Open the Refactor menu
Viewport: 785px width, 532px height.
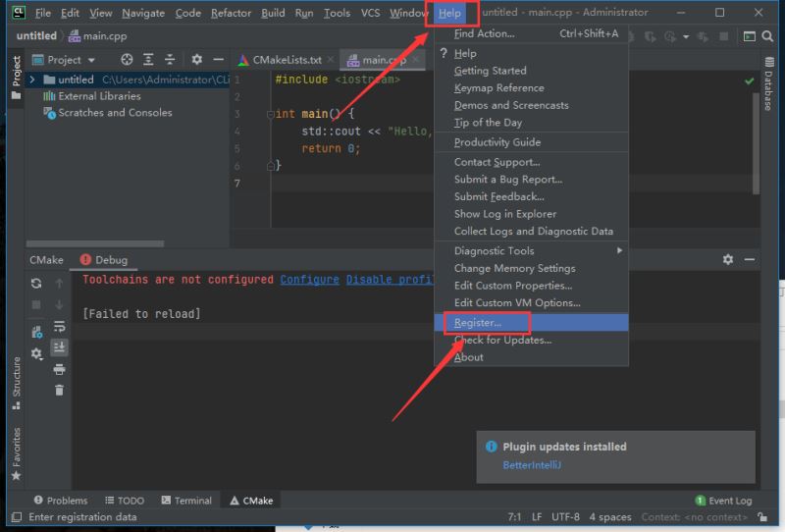[231, 13]
